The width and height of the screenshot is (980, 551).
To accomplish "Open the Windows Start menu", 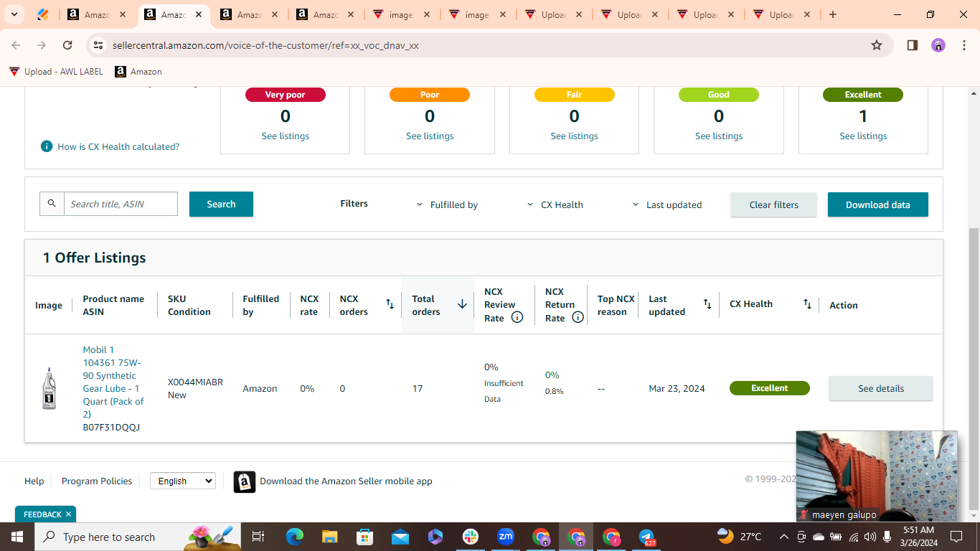I will 17,537.
